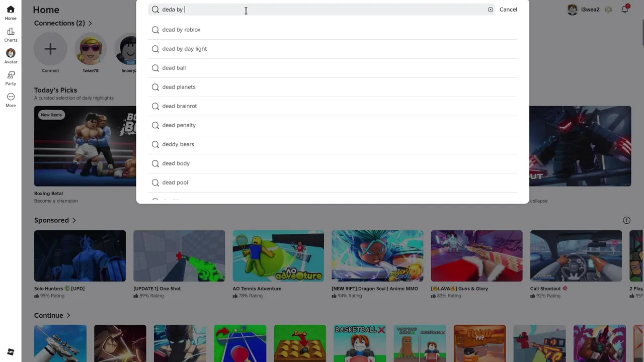Open the [UPDATE 1] One Shot game tile
Screen dimensions: 644x362
[179, 256]
